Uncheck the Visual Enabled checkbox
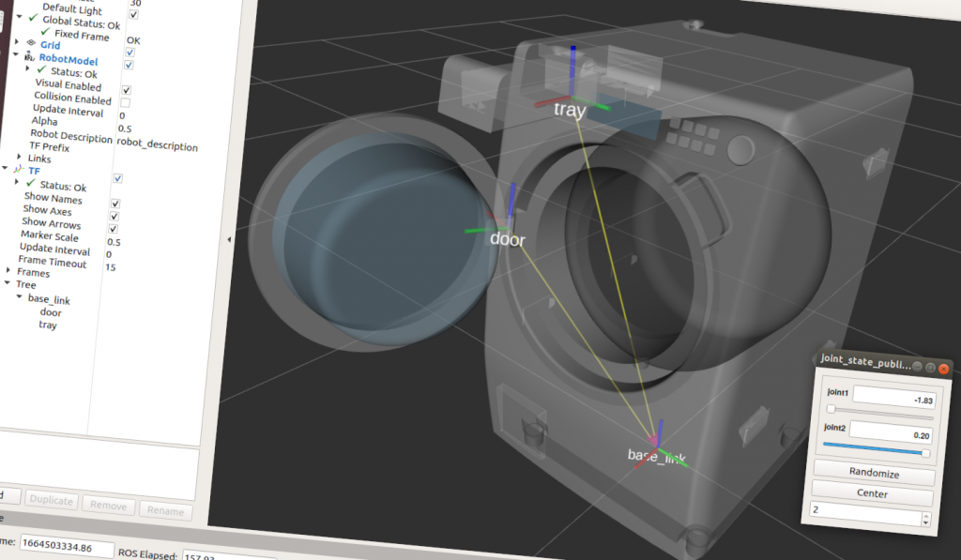This screenshot has height=560, width=961. pos(126,89)
